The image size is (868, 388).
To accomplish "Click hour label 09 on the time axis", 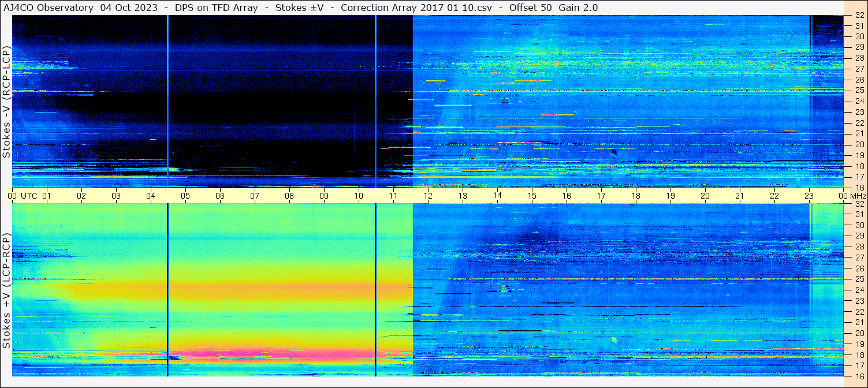I will (324, 196).
